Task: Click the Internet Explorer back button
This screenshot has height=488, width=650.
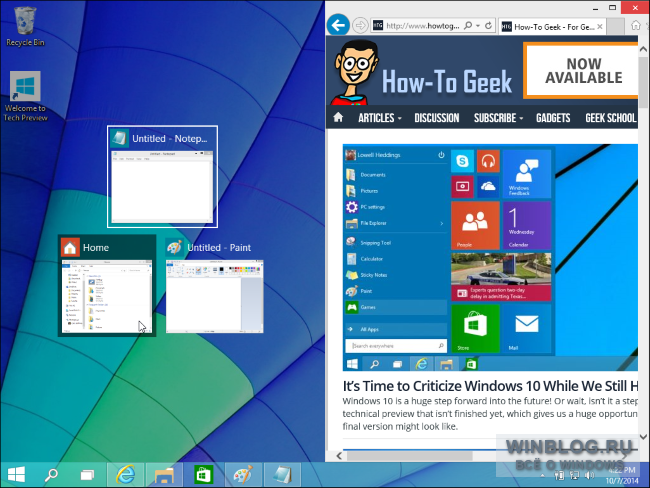Action: (338, 25)
